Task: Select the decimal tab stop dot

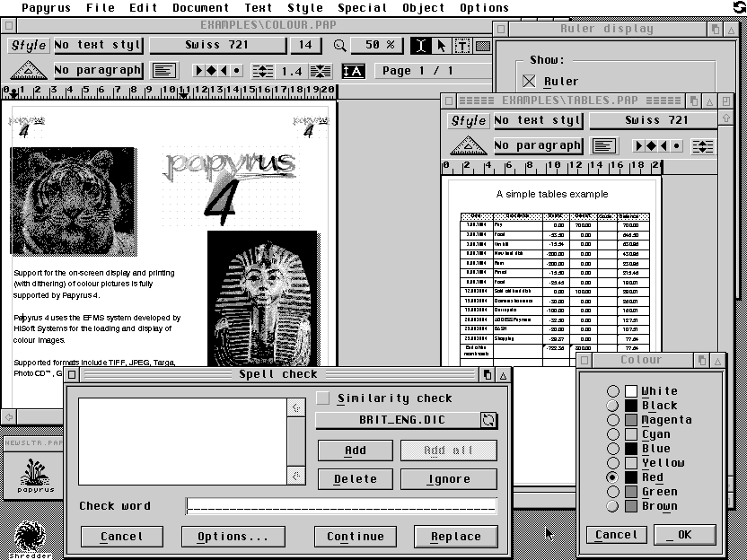Action: point(237,71)
